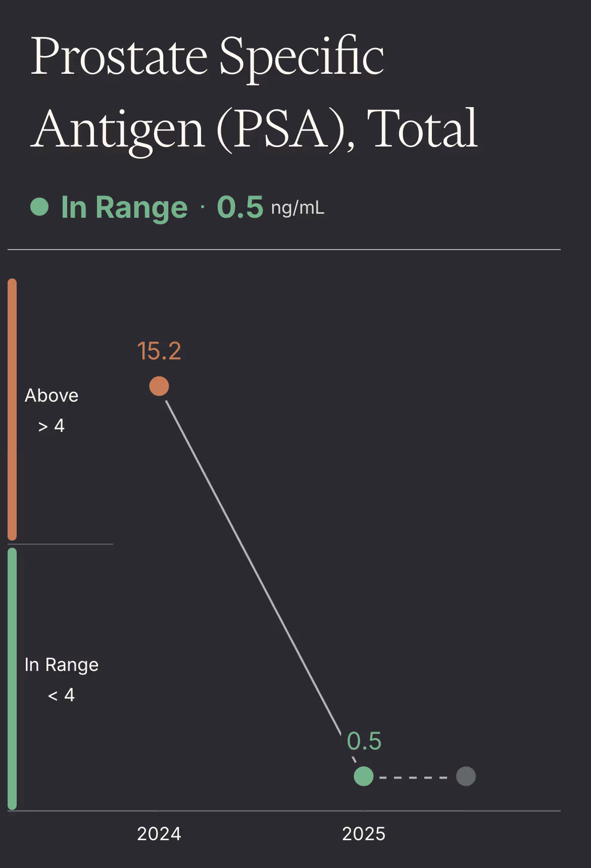Click the ng/mL unit label

point(298,208)
